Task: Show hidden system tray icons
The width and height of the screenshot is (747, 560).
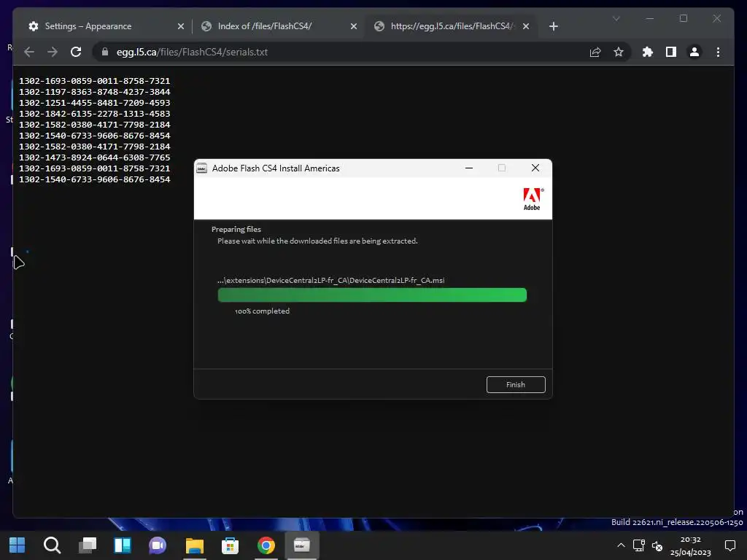Action: coord(621,545)
